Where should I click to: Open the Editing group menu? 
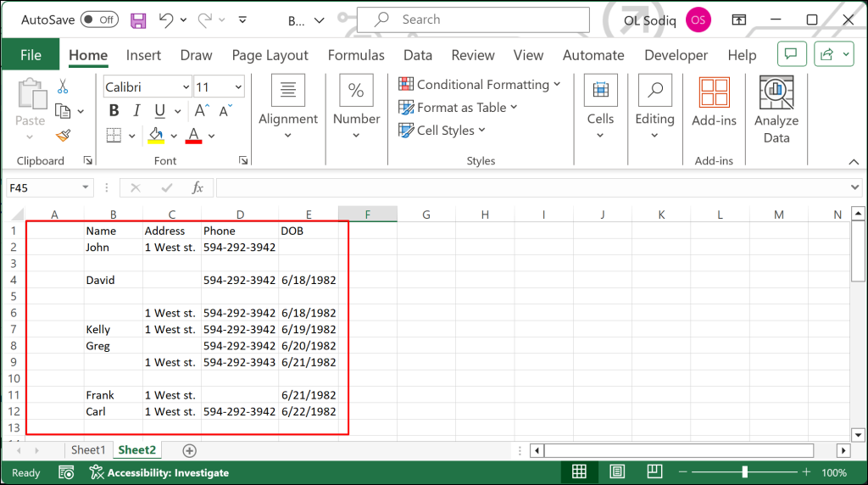click(655, 108)
